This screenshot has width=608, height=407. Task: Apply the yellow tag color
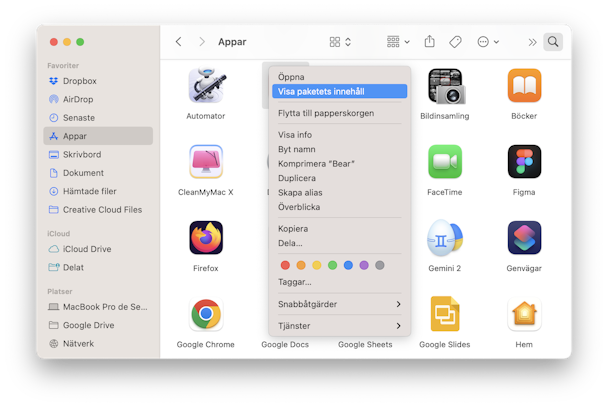[x=317, y=265]
